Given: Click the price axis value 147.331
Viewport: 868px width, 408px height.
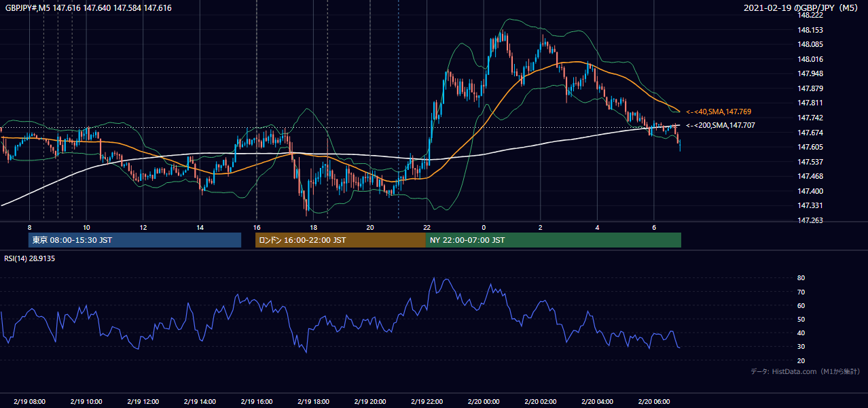Looking at the screenshot, I should (x=810, y=205).
